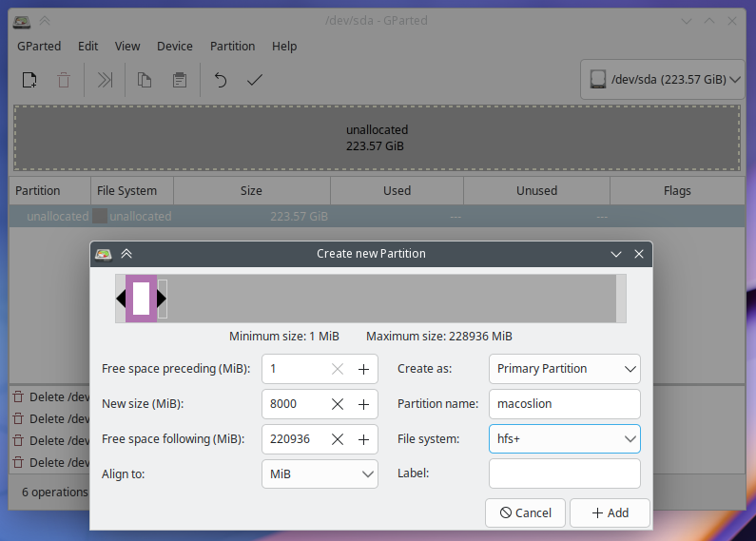Click keep-above arrows icon in main title bar
756x541 pixels.
(x=45, y=21)
